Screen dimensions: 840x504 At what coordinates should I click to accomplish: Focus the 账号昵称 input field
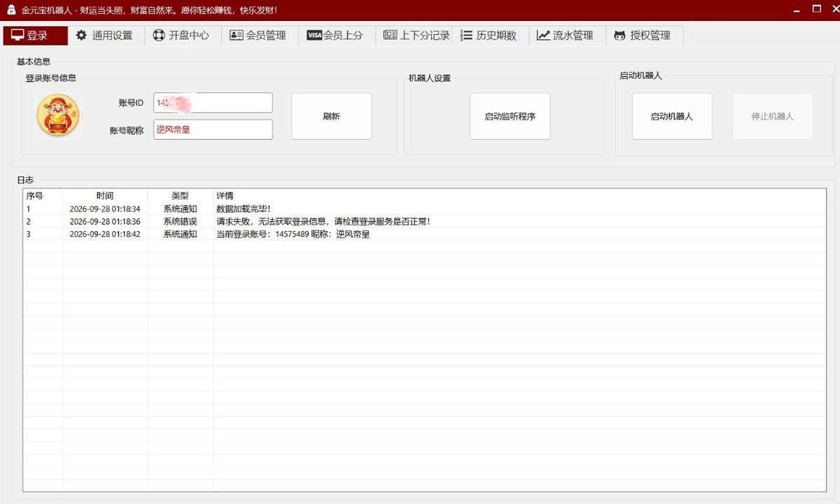213,129
